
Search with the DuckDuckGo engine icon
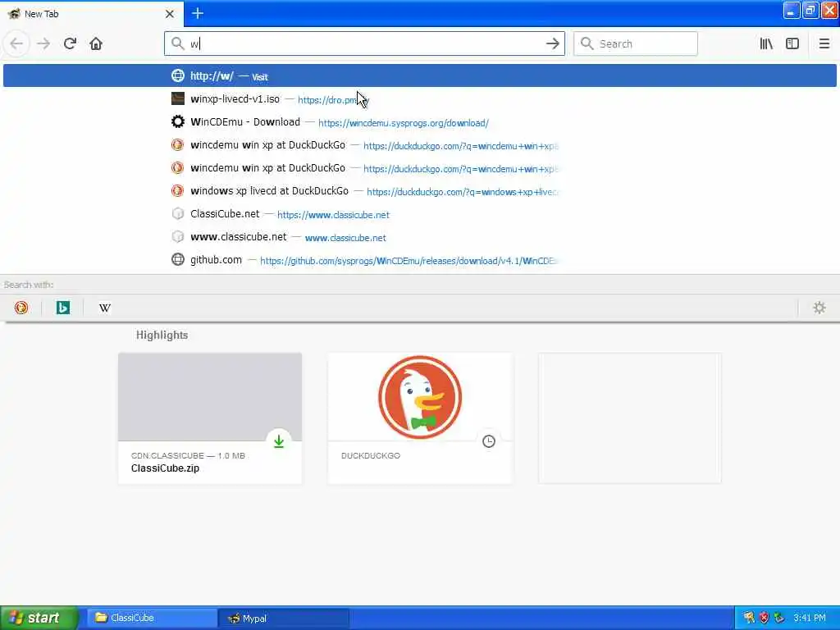(x=21, y=308)
